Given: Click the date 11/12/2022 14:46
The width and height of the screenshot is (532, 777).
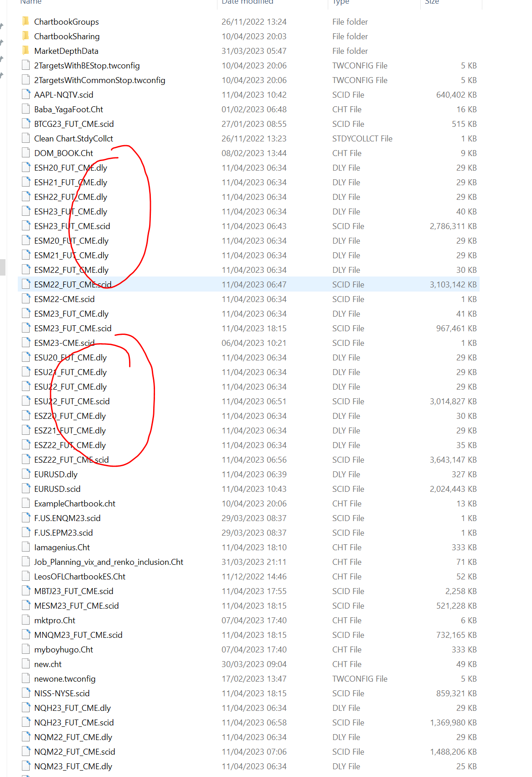Looking at the screenshot, I should 254,576.
